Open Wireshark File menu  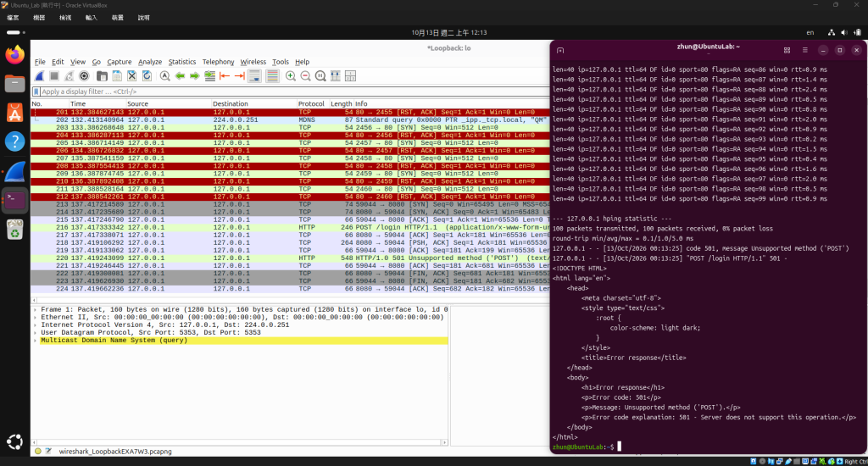40,62
